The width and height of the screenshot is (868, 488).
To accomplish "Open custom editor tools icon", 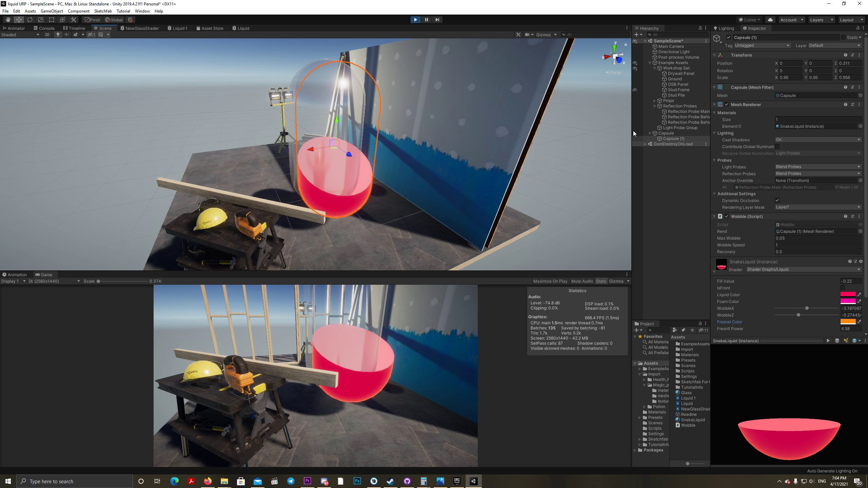I will pos(73,20).
